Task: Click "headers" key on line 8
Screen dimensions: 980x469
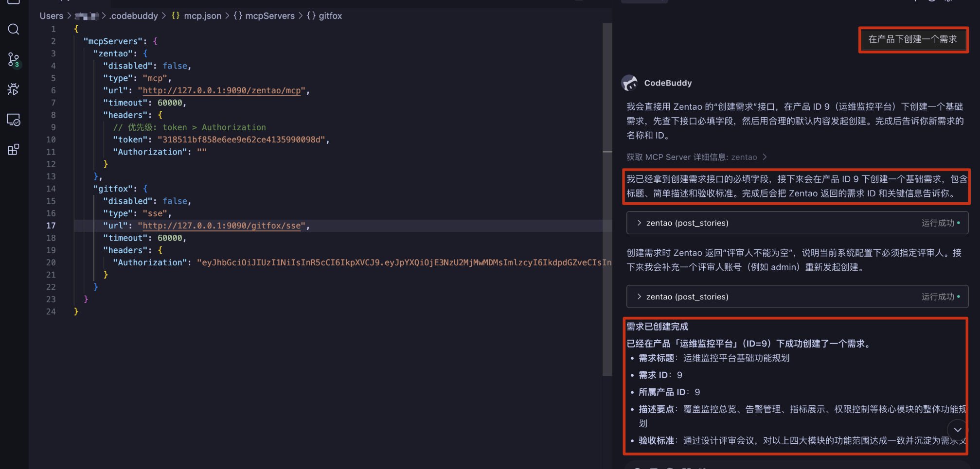Action: 125,115
